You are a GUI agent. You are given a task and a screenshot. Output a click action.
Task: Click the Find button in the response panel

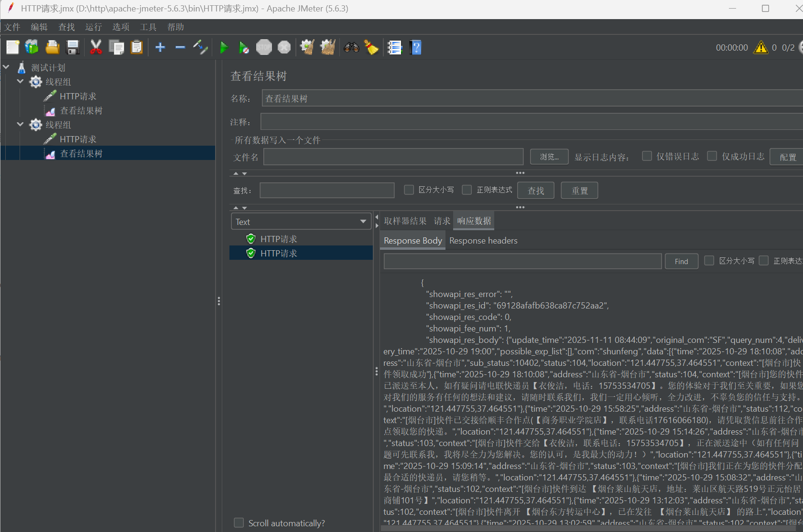pyautogui.click(x=681, y=261)
